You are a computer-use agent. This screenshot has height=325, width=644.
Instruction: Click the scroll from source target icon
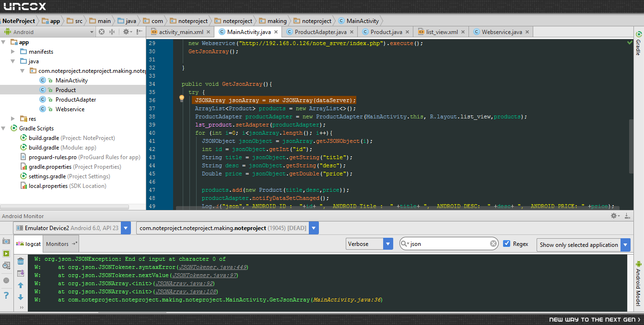(102, 32)
